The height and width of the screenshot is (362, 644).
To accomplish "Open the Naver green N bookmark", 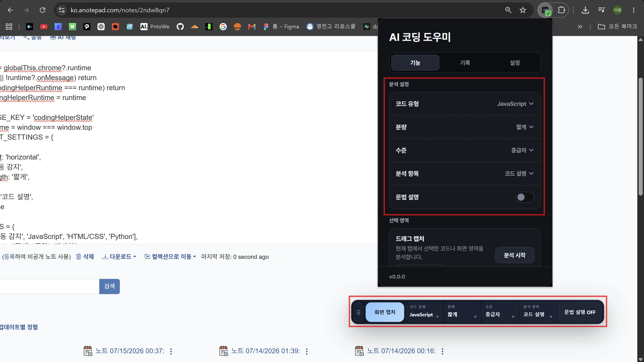I will (72, 27).
